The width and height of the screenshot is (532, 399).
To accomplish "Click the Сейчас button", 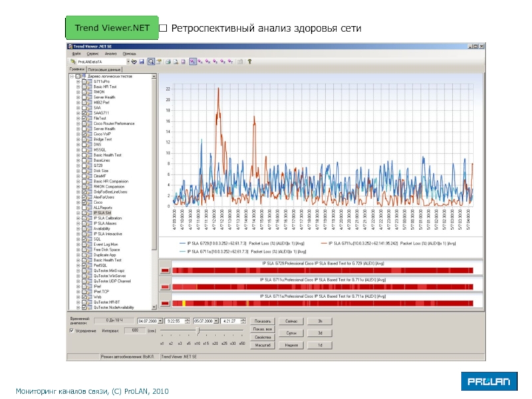I will (x=291, y=321).
